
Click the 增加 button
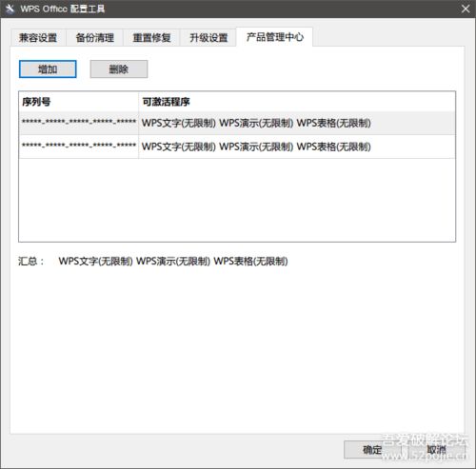[x=48, y=69]
